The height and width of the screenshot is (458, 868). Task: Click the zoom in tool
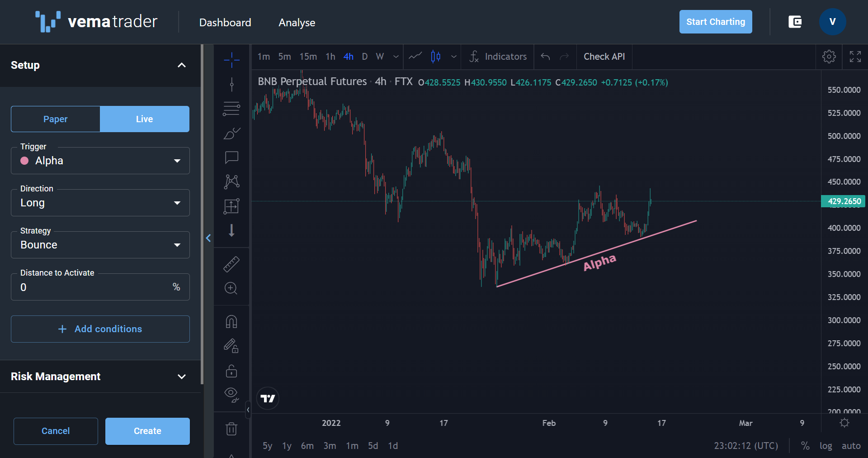click(231, 288)
